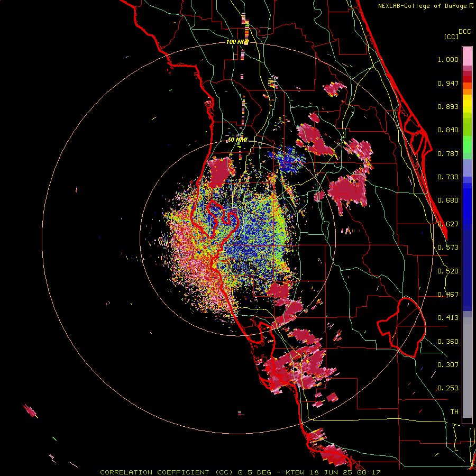Click the 0.467 scale value
The width and height of the screenshot is (476, 476).
pos(448,295)
